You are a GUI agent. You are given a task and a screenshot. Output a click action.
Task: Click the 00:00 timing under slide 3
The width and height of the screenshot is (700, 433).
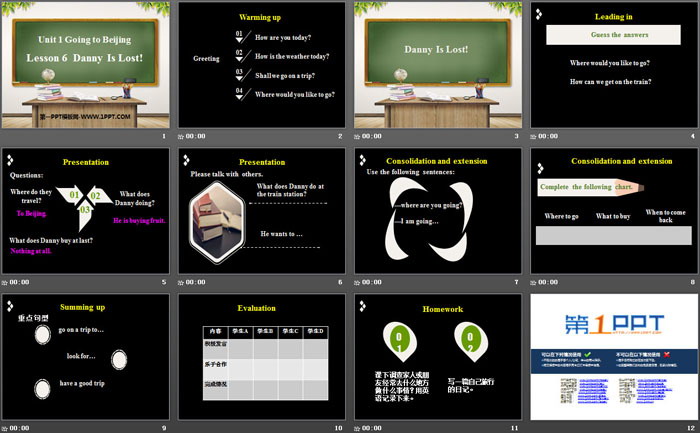[372, 136]
